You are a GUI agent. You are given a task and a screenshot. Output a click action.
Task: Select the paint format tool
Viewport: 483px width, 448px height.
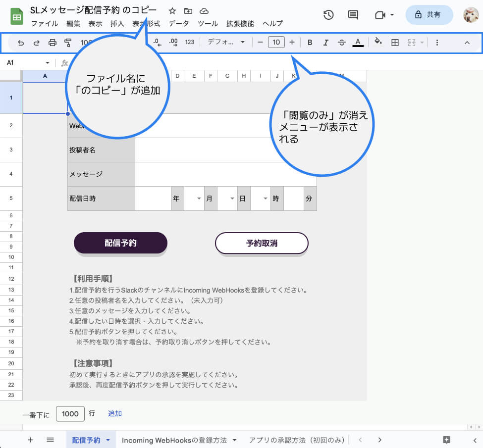tap(68, 43)
